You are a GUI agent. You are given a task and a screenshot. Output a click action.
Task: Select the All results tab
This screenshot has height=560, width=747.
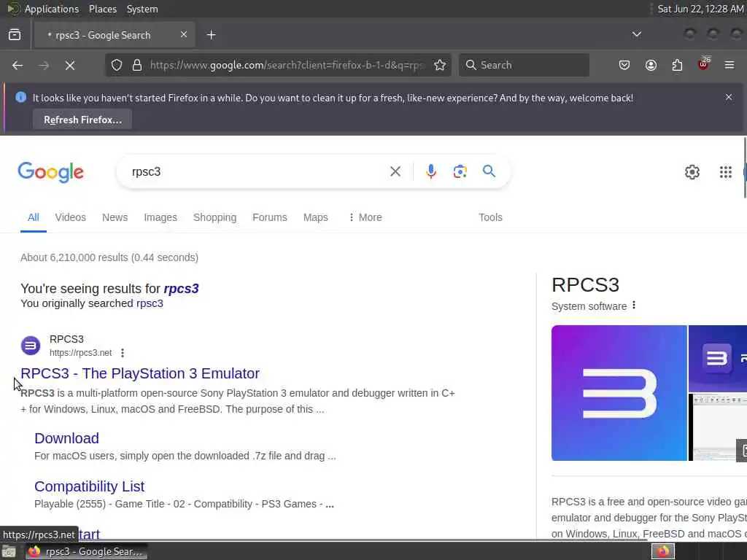coord(34,217)
